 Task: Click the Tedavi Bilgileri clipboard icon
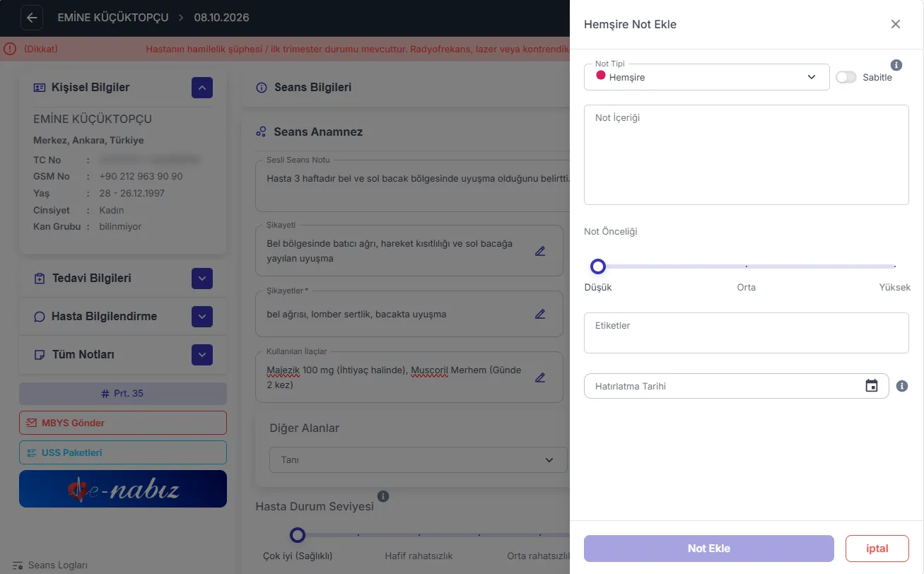40,279
